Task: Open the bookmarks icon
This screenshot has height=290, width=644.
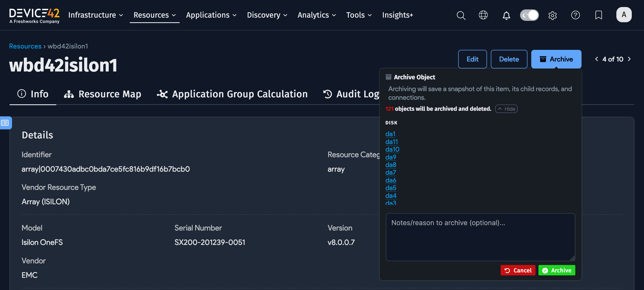Action: tap(599, 15)
